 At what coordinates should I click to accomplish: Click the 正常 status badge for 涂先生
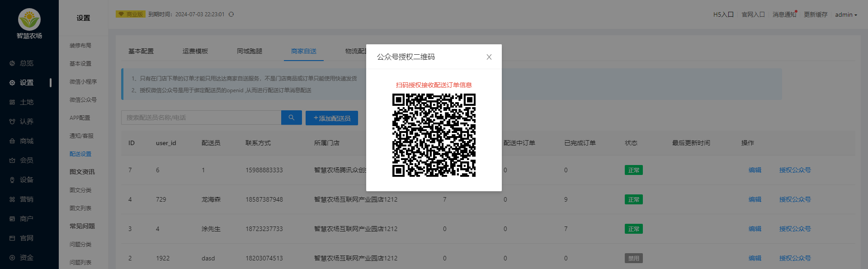[634, 229]
